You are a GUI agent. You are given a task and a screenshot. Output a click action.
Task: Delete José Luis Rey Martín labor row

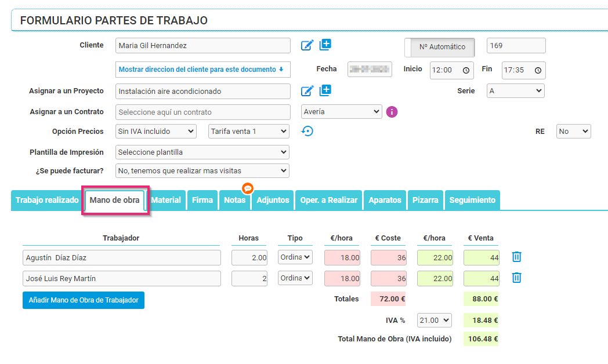517,278
